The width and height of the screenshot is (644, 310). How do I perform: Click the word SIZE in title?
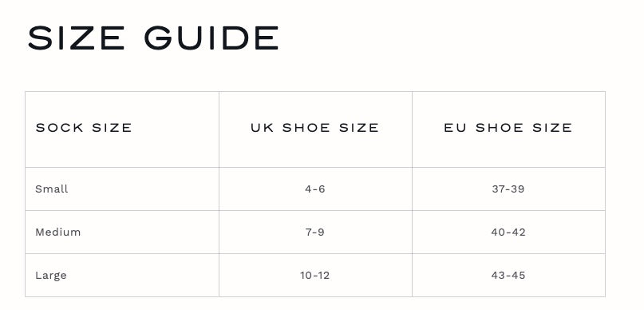tap(76, 38)
